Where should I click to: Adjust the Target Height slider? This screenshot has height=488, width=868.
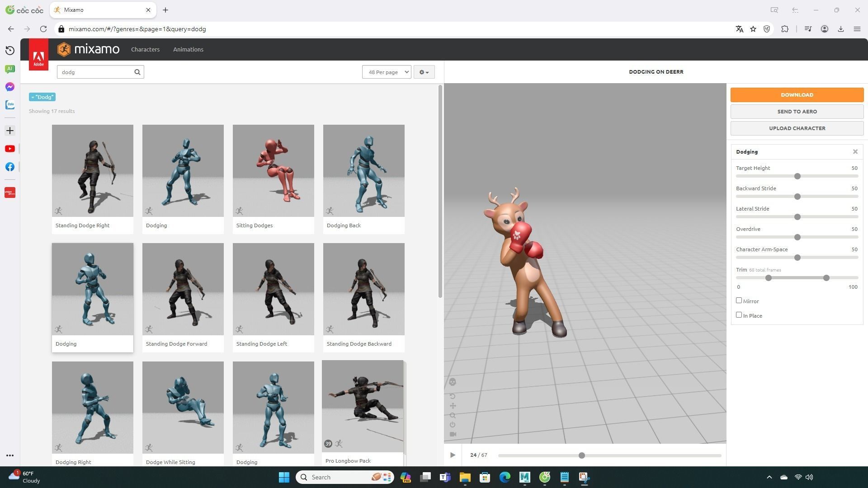797,176
